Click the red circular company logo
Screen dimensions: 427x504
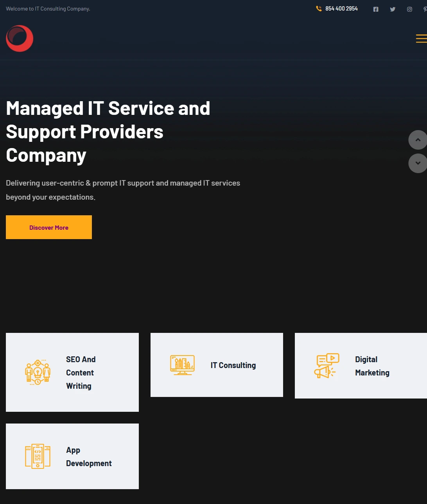click(x=20, y=38)
